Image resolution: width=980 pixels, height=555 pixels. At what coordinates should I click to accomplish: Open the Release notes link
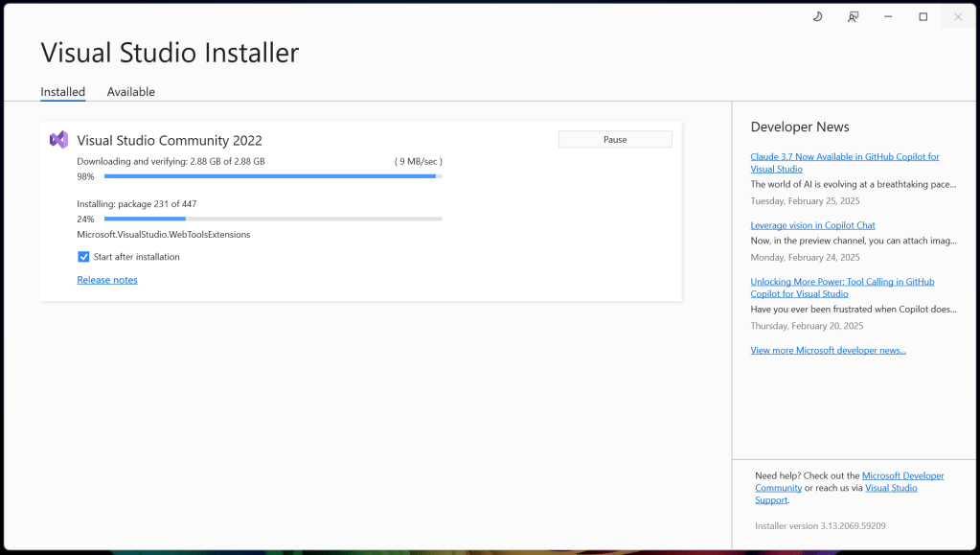(107, 280)
